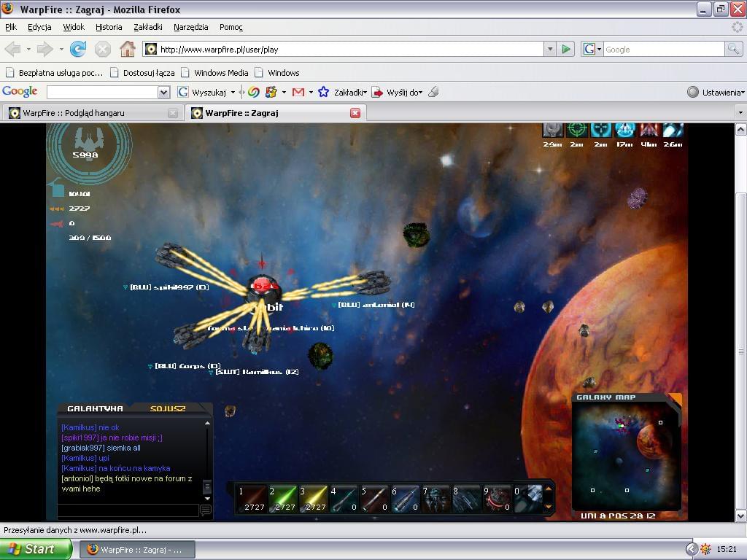The height and width of the screenshot is (560, 747).
Task: Click the light-blue missile skill icon
Action: (673, 130)
